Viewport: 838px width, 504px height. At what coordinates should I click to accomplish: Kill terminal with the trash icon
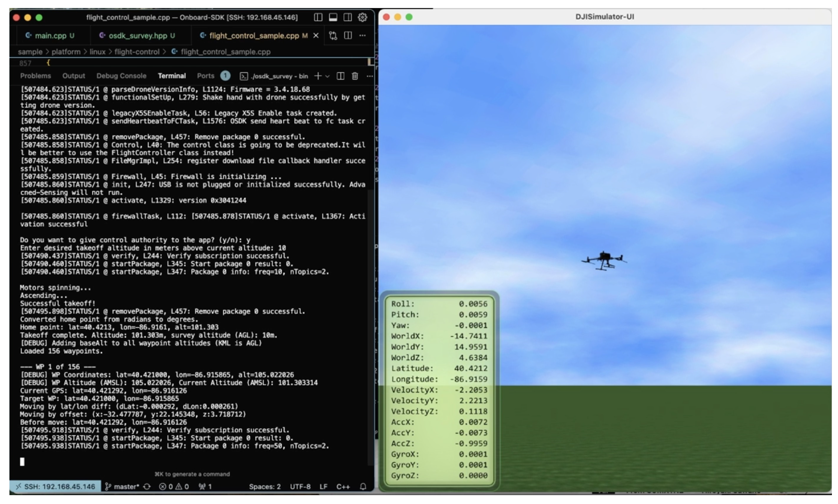click(355, 76)
